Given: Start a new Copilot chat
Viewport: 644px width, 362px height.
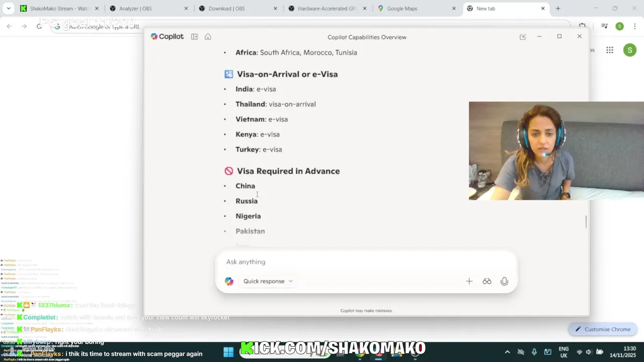Looking at the screenshot, I should [x=523, y=37].
